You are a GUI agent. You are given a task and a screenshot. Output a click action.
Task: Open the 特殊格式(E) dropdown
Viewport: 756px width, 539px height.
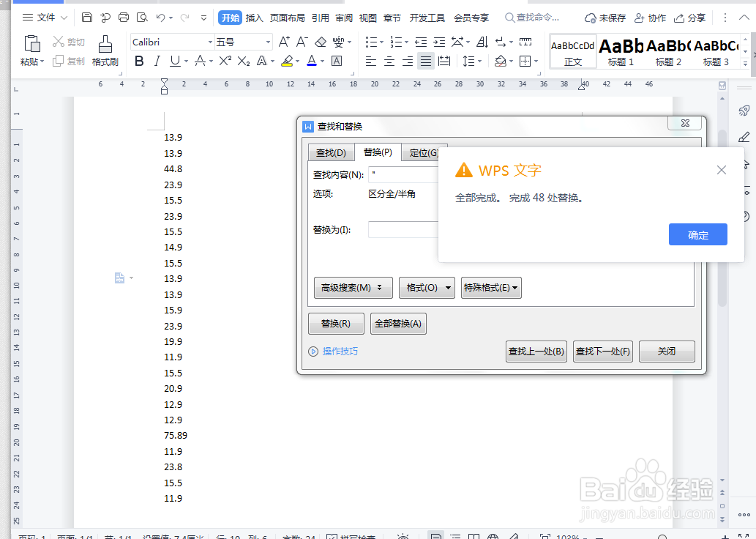coord(491,287)
